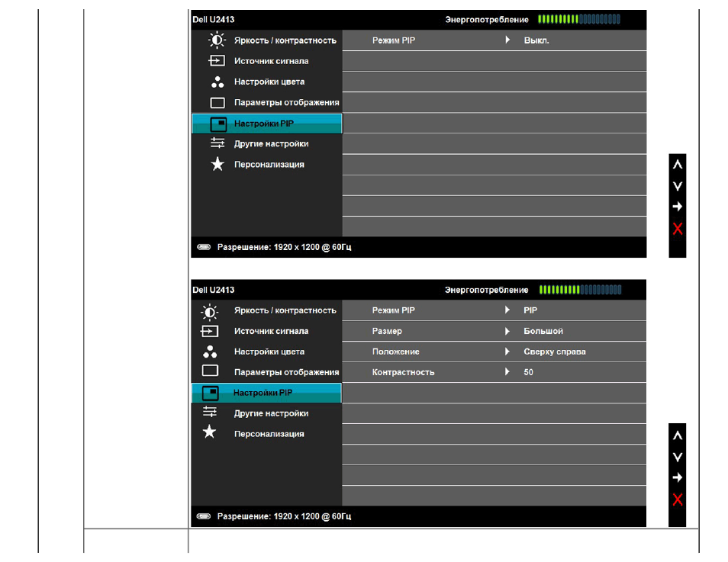The width and height of the screenshot is (728, 562).
Task: Expand the Положение option arrow
Action: pyautogui.click(x=507, y=352)
